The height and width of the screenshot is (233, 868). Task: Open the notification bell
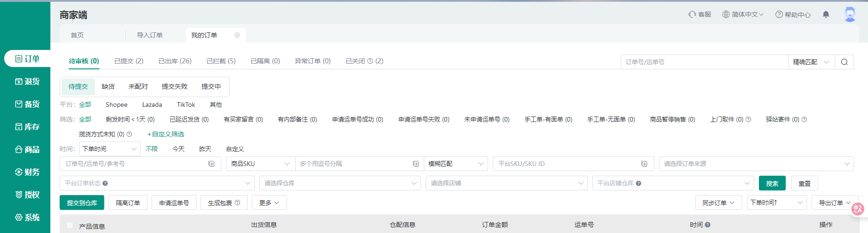[826, 14]
